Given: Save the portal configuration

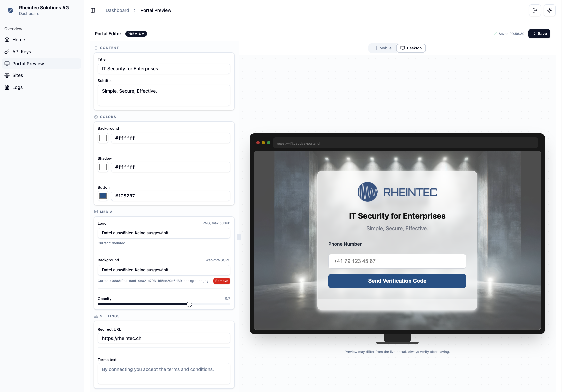Looking at the screenshot, I should pos(539,34).
